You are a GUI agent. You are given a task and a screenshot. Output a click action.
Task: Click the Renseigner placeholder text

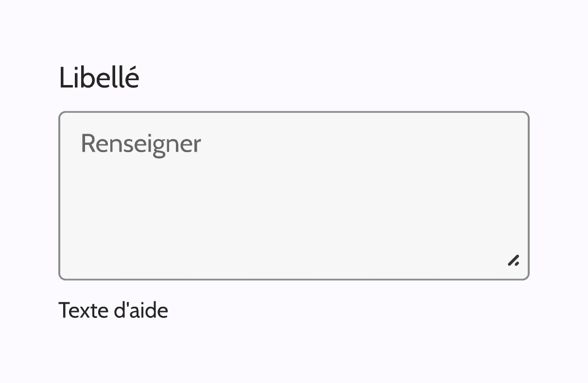pos(141,143)
